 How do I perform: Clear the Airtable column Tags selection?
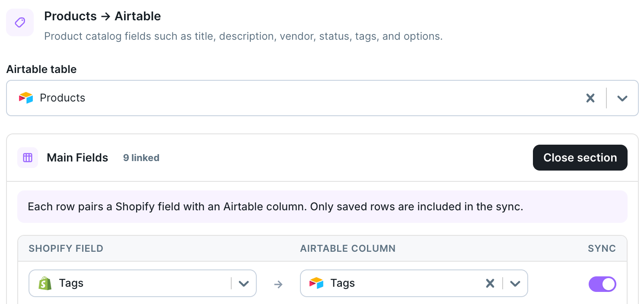(490, 283)
